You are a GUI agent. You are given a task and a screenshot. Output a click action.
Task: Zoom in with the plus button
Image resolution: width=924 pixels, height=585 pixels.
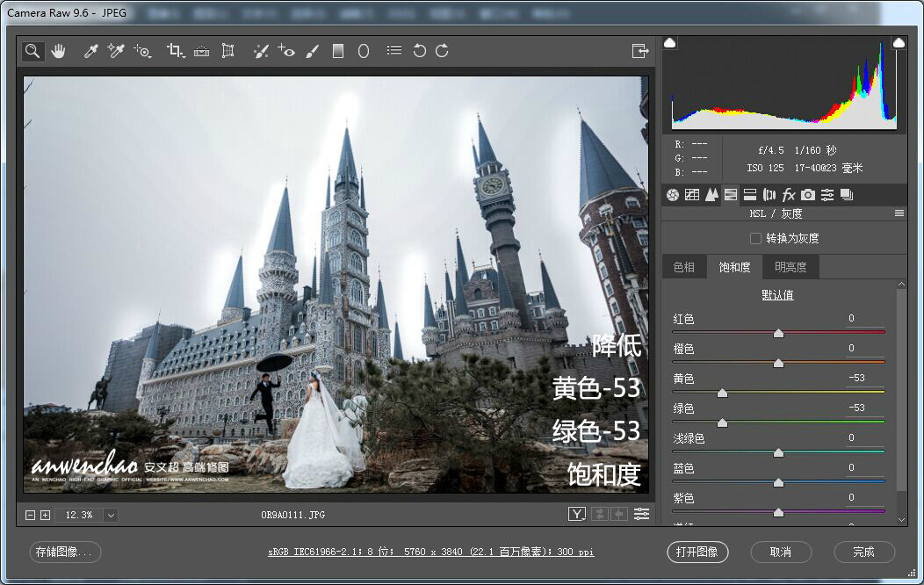click(46, 515)
